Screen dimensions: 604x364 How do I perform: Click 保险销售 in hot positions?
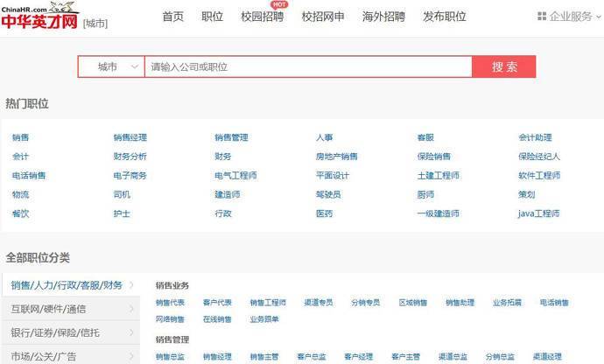(434, 157)
